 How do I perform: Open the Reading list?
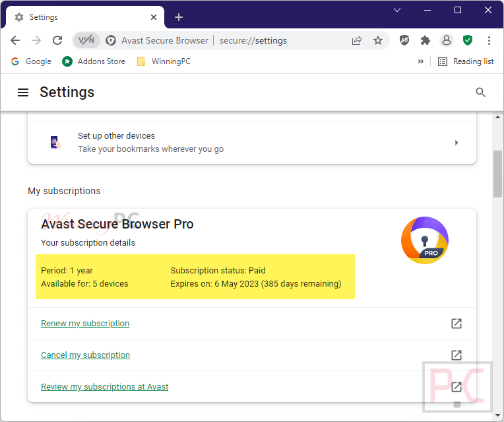(466, 61)
